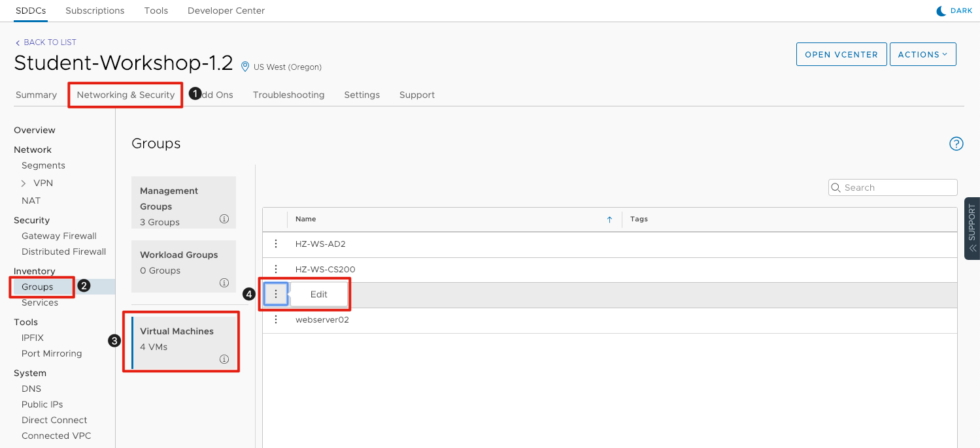Image resolution: width=980 pixels, height=448 pixels.
Task: Switch to the Troubleshooting tab
Action: pyautogui.click(x=288, y=95)
